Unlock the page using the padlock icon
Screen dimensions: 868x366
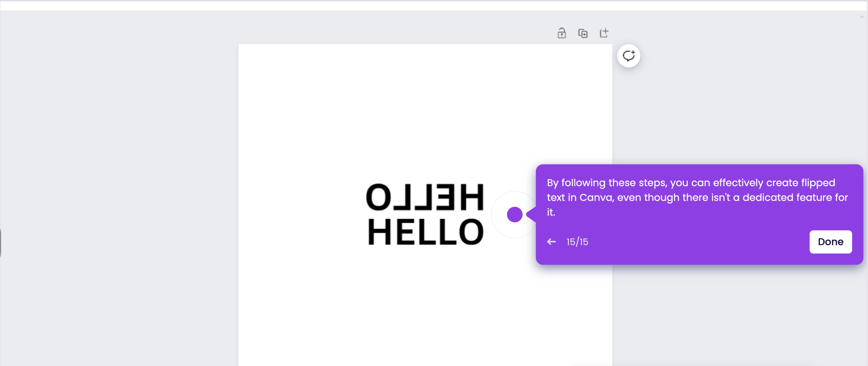[561, 33]
